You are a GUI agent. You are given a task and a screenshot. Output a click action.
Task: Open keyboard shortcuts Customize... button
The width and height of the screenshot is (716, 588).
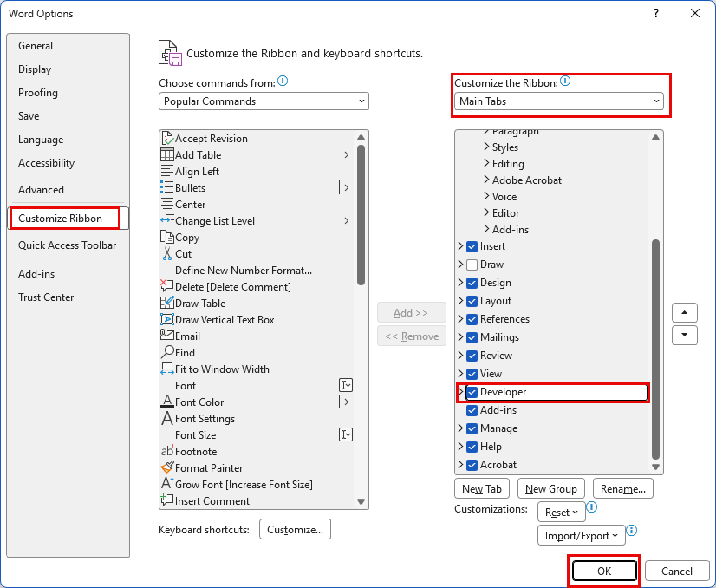[295, 530]
